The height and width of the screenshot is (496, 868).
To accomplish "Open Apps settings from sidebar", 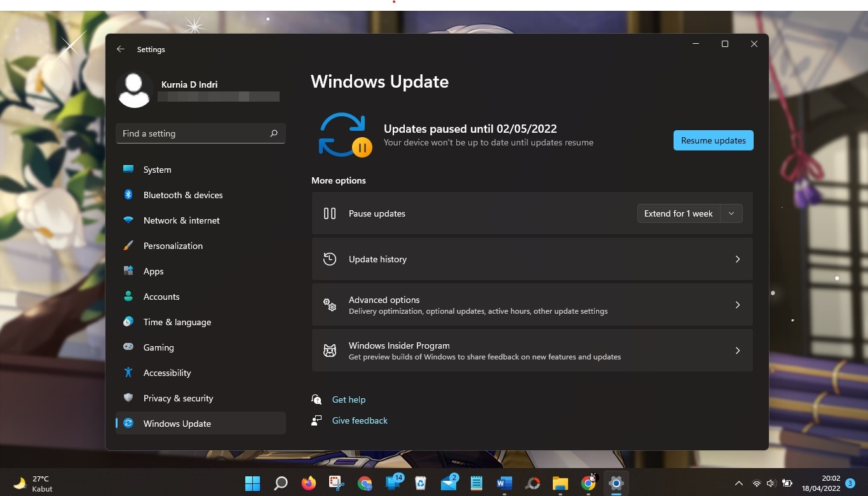I will [201, 271].
